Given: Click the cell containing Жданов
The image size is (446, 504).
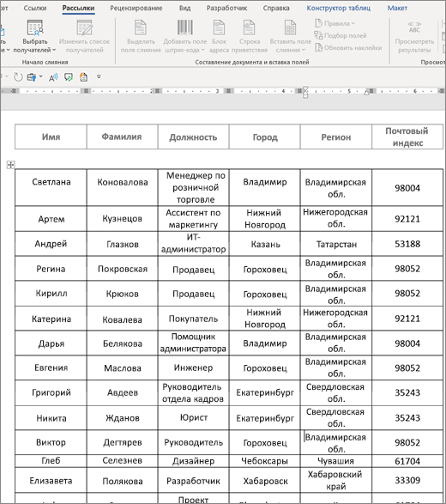Looking at the screenshot, I should (122, 418).
